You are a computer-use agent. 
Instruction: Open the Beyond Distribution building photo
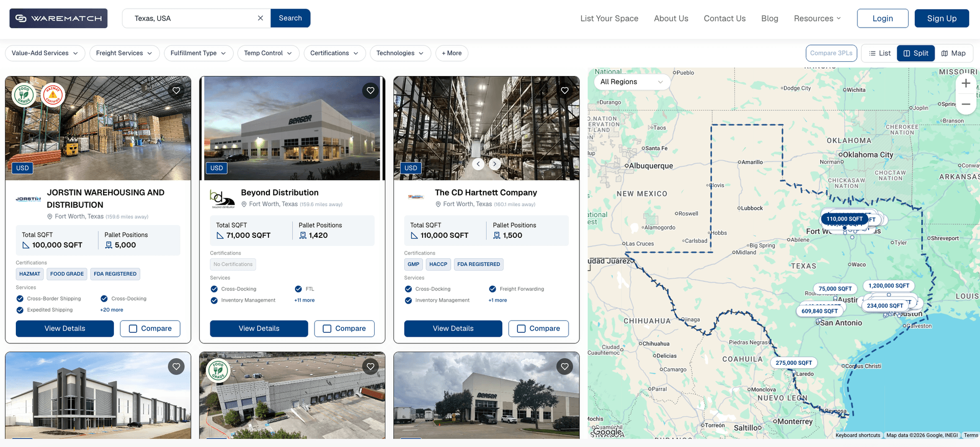pyautogui.click(x=292, y=129)
